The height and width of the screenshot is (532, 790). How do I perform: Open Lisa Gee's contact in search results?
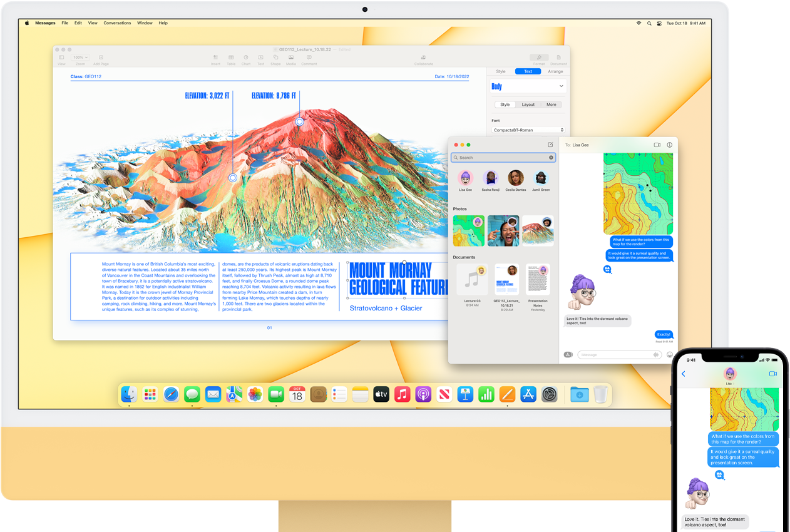tap(465, 179)
